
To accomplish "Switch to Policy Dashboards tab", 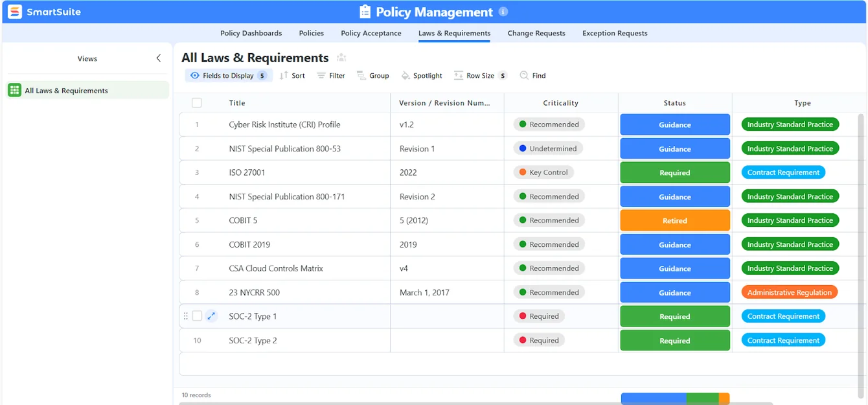I will point(251,33).
